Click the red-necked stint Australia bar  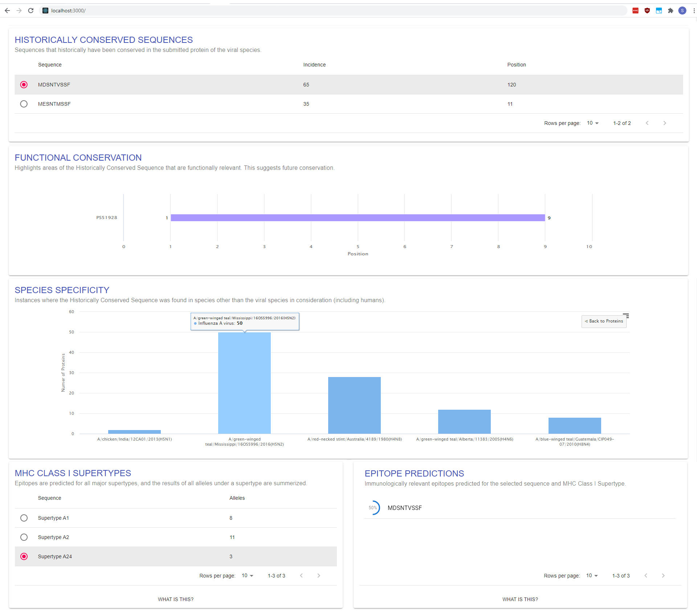click(x=354, y=405)
